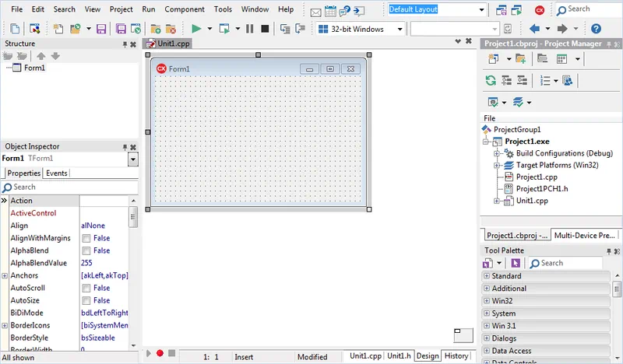Click the calendar icon in the top toolbar
Image resolution: width=623 pixels, height=364 pixels.
(330, 12)
